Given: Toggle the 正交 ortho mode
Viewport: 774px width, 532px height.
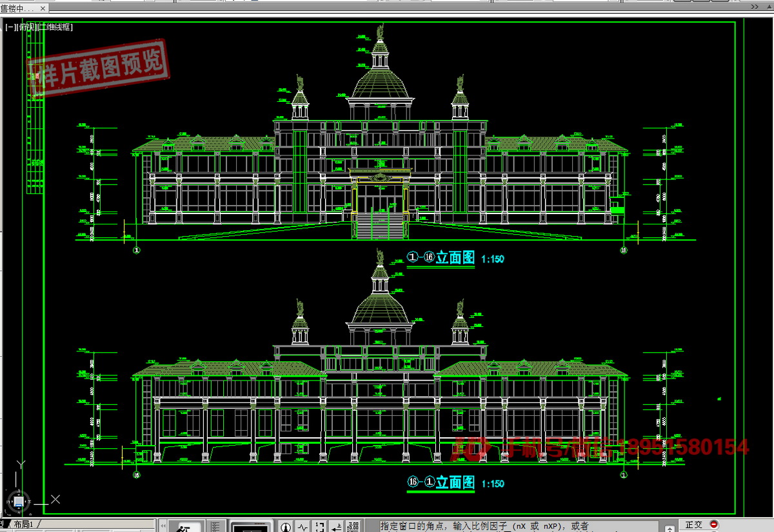Looking at the screenshot, I should pyautogui.click(x=694, y=526).
